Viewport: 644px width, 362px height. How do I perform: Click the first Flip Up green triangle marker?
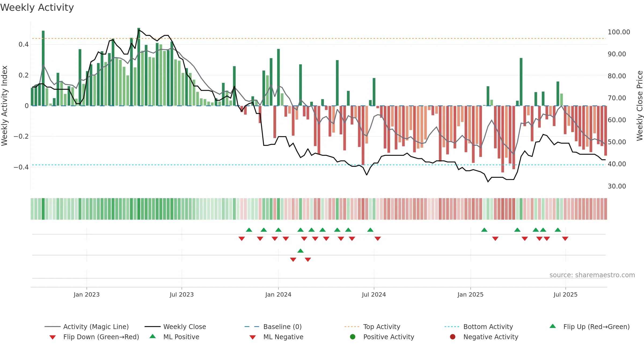pos(249,230)
